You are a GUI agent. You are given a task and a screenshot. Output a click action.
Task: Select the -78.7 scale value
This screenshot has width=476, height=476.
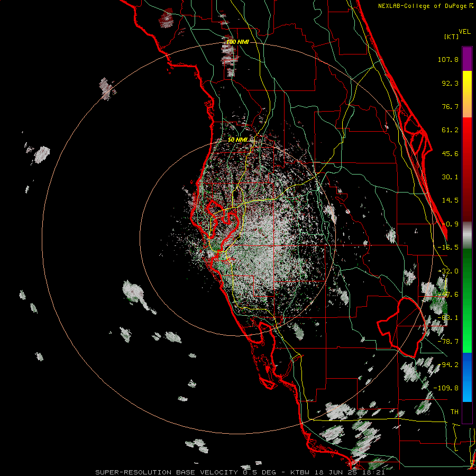coord(448,342)
